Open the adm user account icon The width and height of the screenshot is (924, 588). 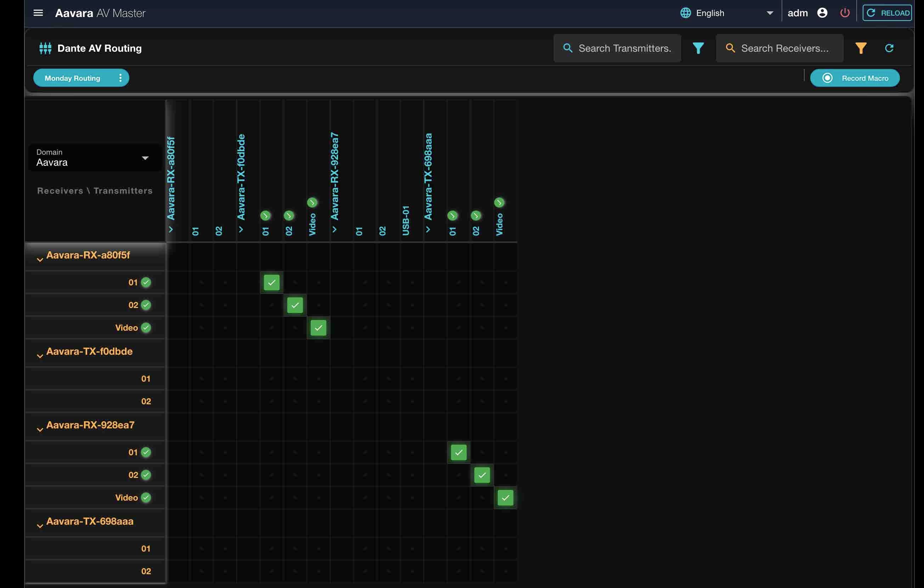point(822,13)
